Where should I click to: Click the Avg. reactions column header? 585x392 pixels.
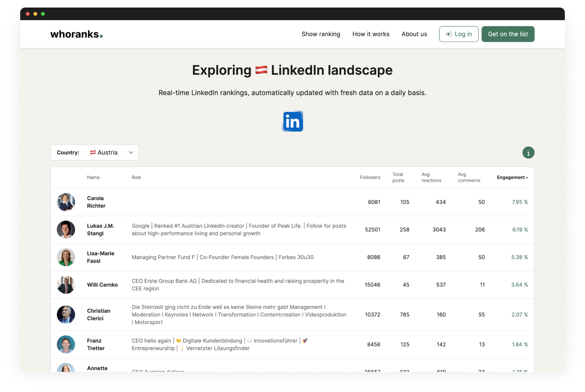[431, 178]
